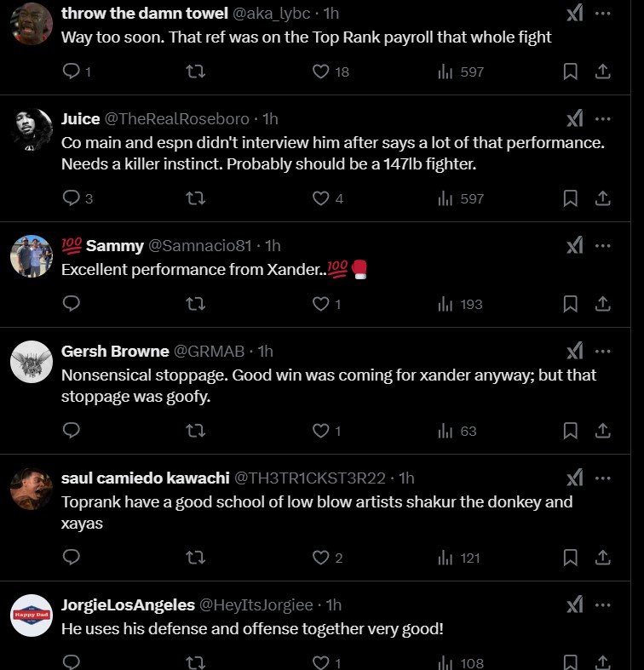Expand three-dot menu on JorgieLosAngeles's tweet
The image size is (644, 670).
[x=603, y=605]
